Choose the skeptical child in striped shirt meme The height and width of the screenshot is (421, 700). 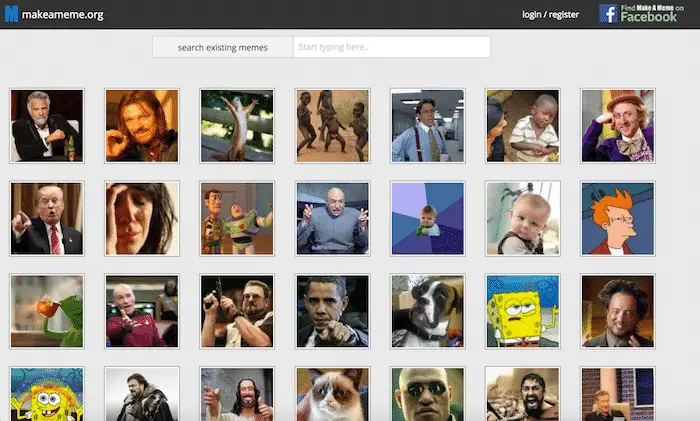pyautogui.click(x=523, y=126)
